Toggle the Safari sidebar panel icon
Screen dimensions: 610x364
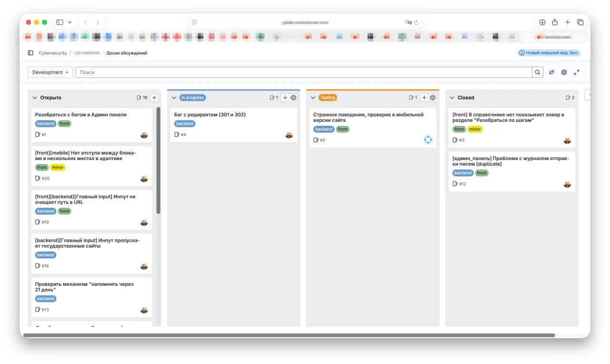pyautogui.click(x=60, y=22)
